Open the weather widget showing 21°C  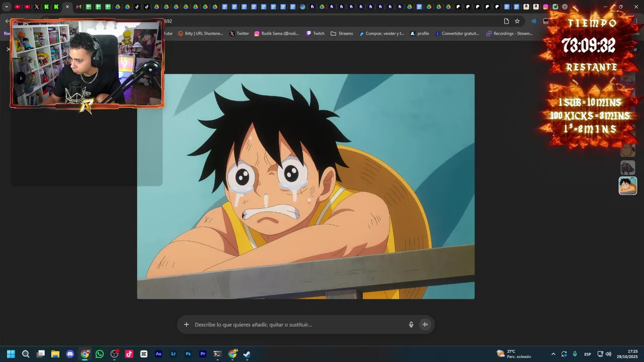[514, 354]
